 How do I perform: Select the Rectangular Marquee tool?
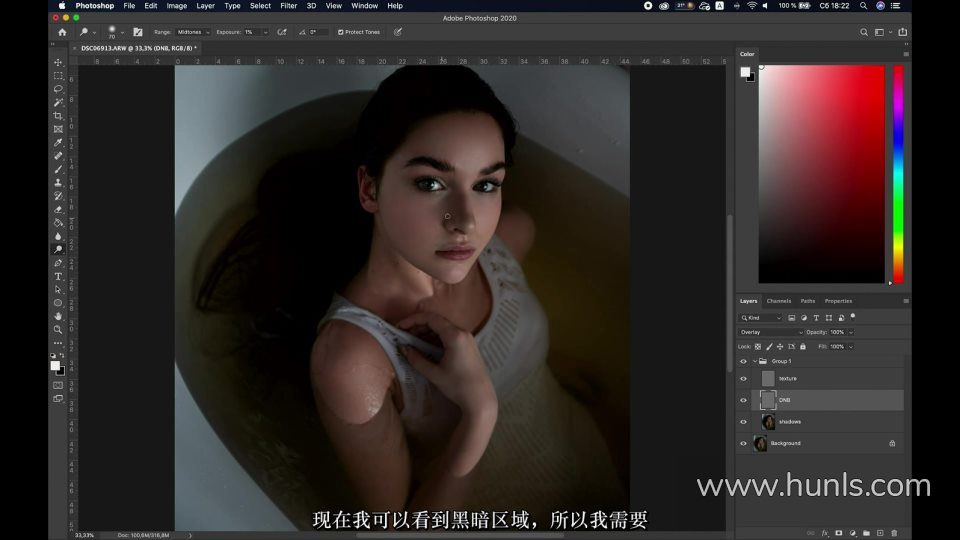[58, 76]
